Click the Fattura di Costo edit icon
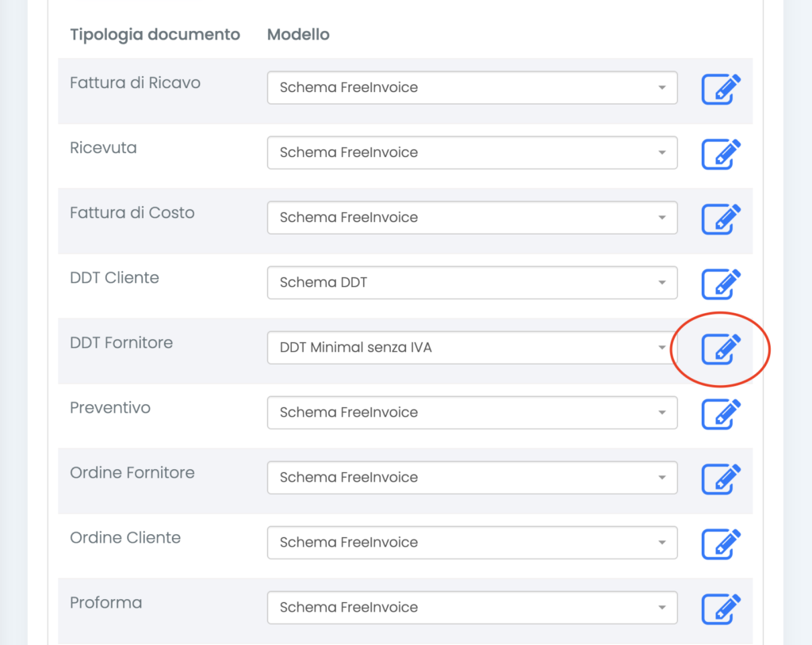This screenshot has width=812, height=645. coord(721,219)
